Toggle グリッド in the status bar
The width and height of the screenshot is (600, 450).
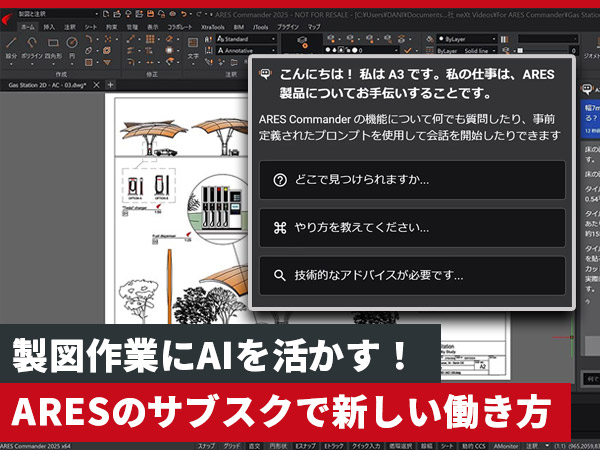pyautogui.click(x=232, y=446)
